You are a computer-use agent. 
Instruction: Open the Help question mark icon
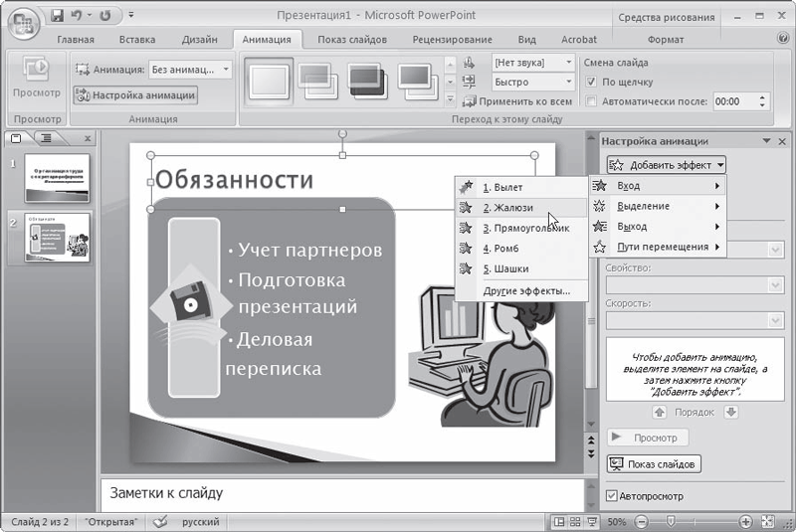(783, 38)
